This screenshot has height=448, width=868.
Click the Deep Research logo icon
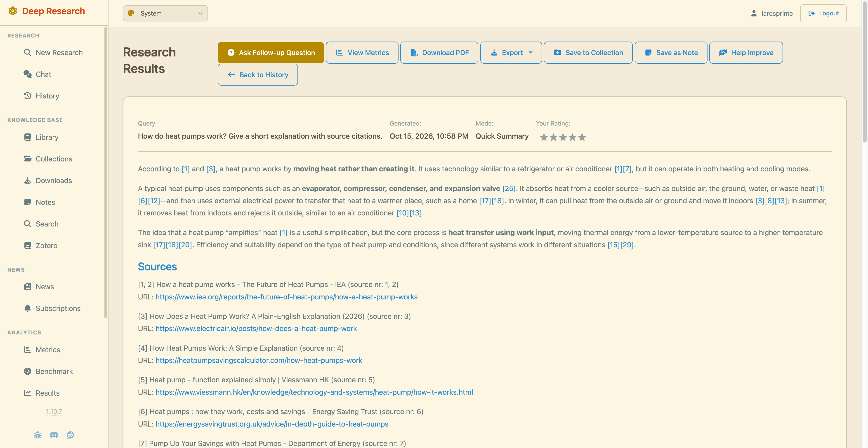[x=13, y=11]
